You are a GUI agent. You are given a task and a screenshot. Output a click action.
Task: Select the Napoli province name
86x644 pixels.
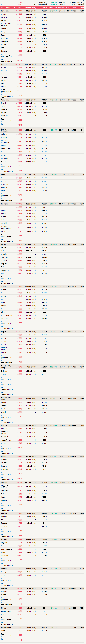click(x=4, y=103)
